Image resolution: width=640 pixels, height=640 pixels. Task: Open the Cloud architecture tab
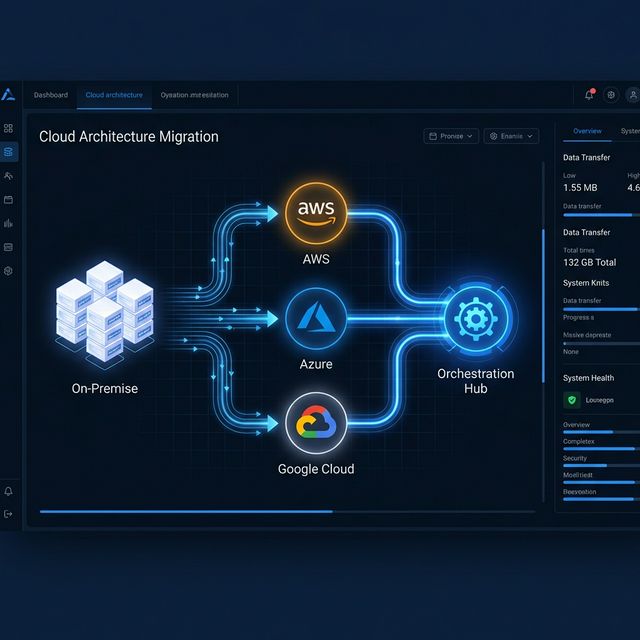click(x=114, y=95)
